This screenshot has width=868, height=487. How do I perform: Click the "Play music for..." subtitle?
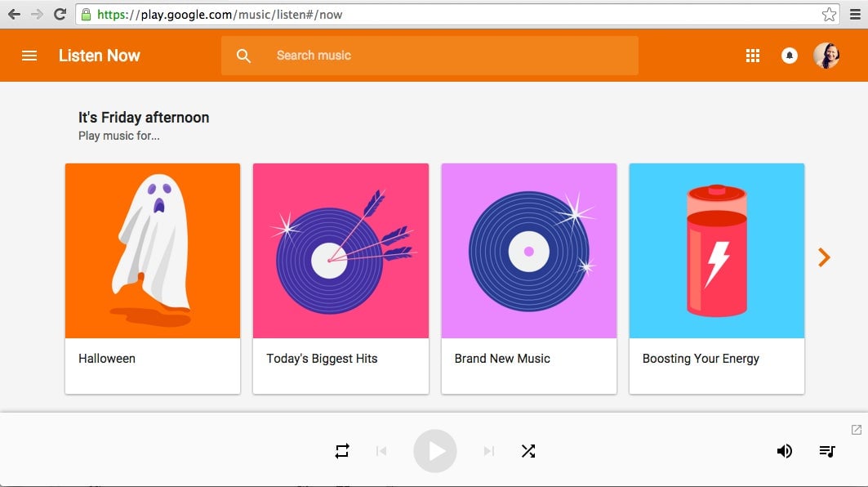[x=119, y=136]
